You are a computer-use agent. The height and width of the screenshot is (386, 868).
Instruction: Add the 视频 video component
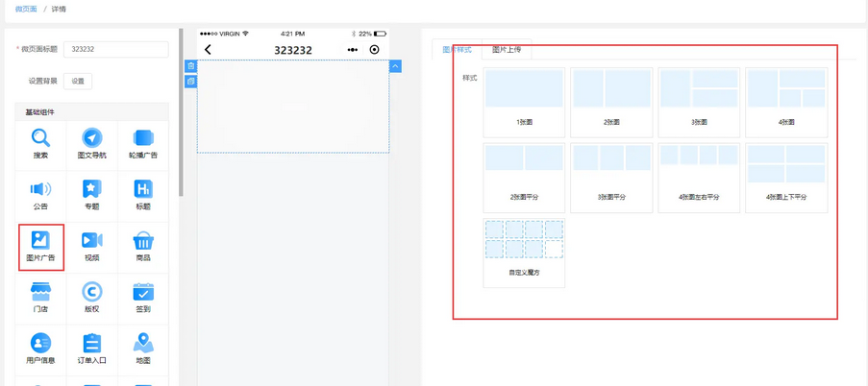click(92, 247)
